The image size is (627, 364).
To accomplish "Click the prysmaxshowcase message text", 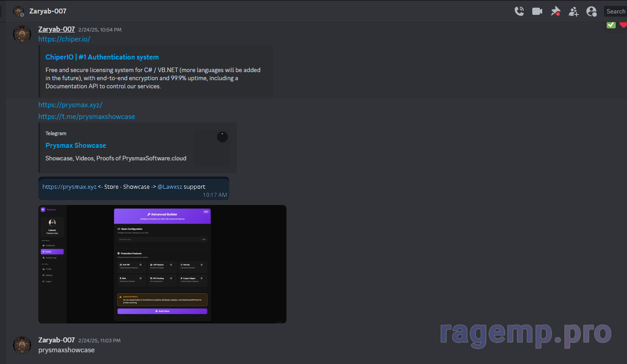I will [x=66, y=350].
